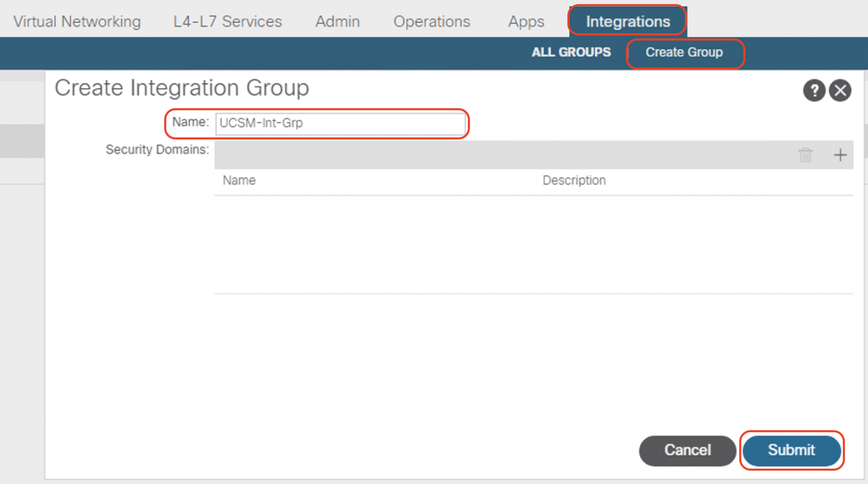The image size is (868, 484).
Task: Sort security domains by Description column
Action: coord(574,181)
